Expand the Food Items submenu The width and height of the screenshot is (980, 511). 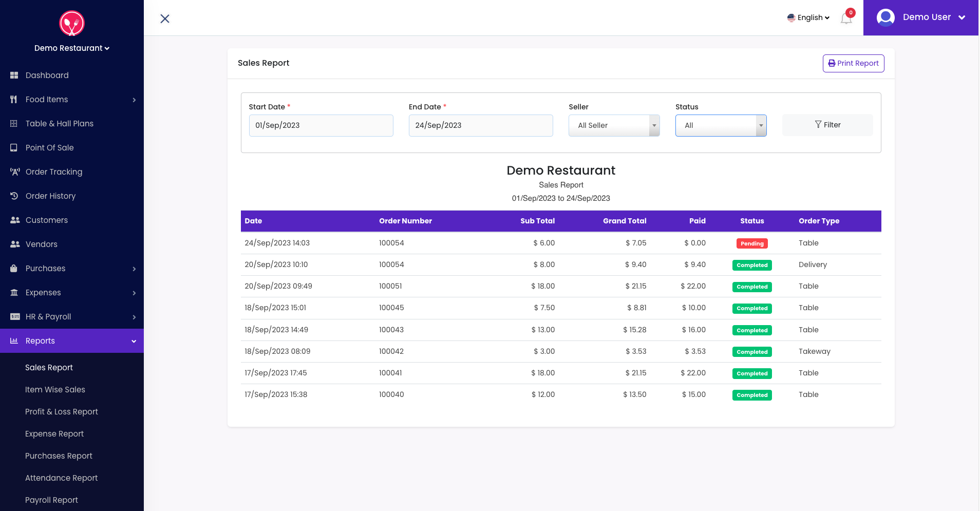click(134, 100)
